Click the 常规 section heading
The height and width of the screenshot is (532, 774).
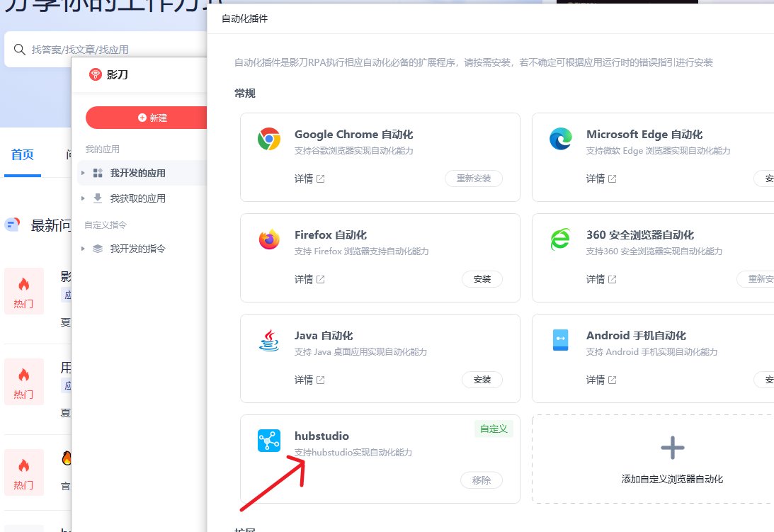(245, 94)
